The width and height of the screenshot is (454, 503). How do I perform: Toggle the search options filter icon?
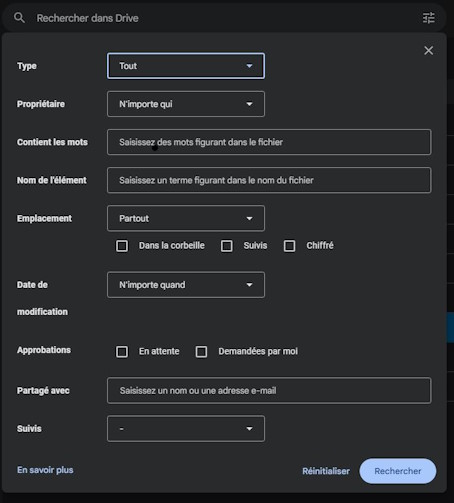click(429, 18)
